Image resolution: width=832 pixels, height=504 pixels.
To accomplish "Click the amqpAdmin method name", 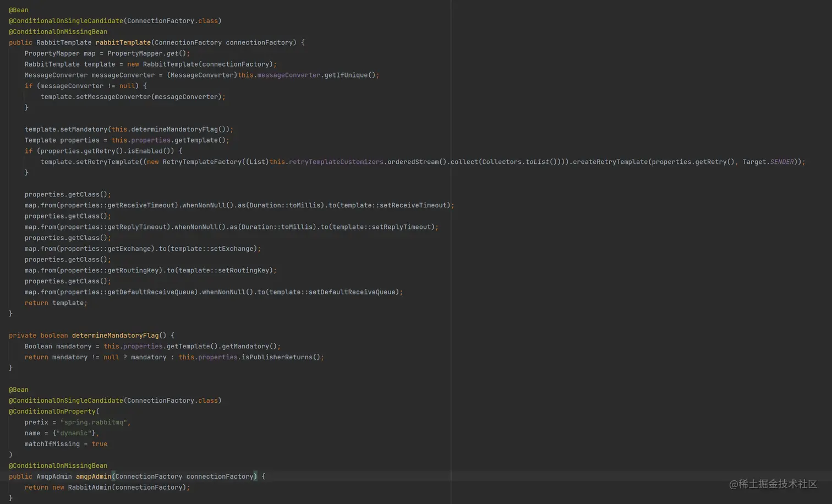I will point(94,476).
